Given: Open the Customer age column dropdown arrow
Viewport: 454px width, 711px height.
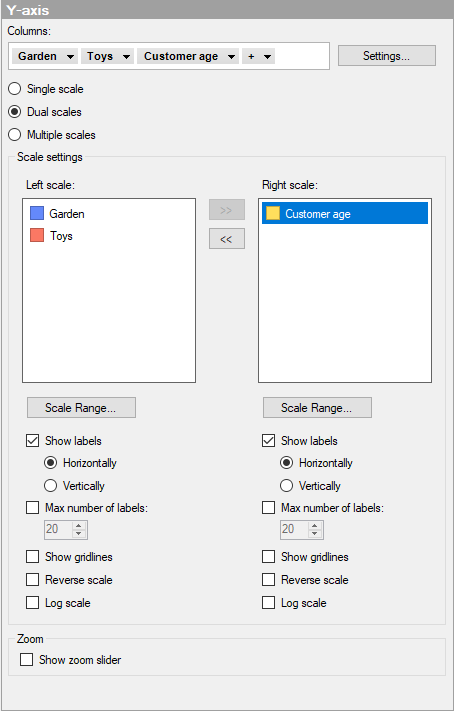Looking at the screenshot, I should (231, 57).
